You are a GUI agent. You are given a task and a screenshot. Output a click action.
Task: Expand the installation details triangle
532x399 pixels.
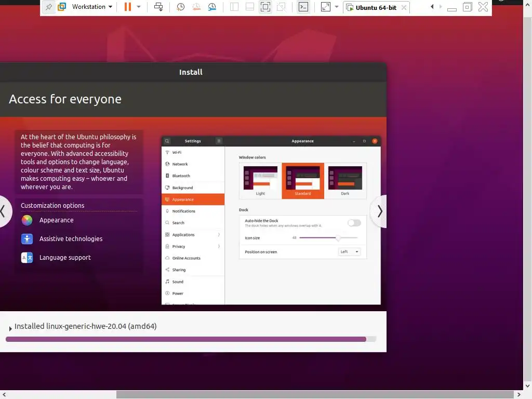click(10, 328)
